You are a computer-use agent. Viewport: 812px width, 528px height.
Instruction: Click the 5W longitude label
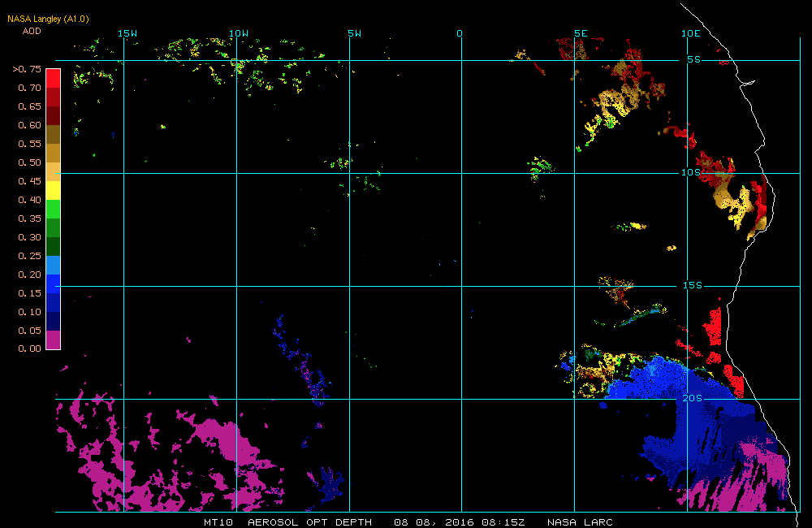[x=355, y=33]
